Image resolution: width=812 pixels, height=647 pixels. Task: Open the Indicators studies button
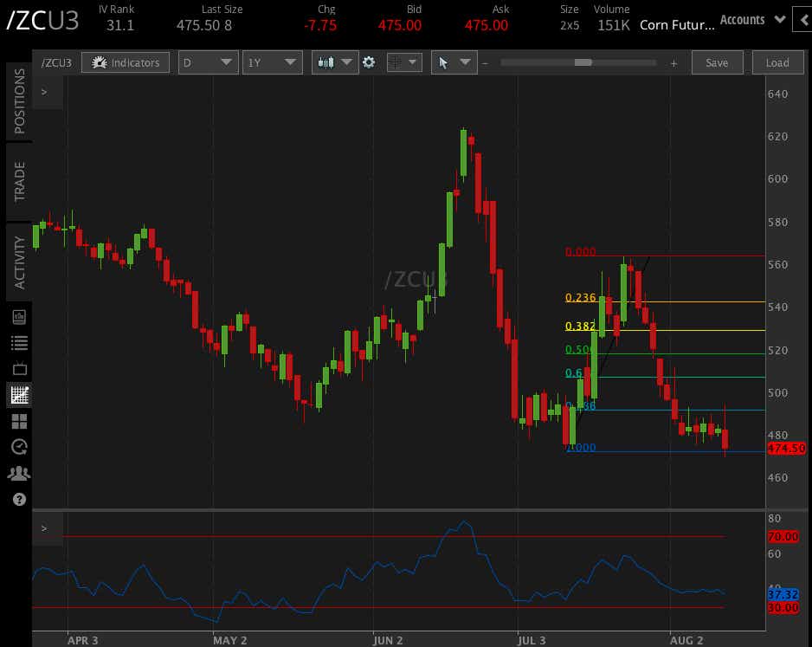(126, 62)
